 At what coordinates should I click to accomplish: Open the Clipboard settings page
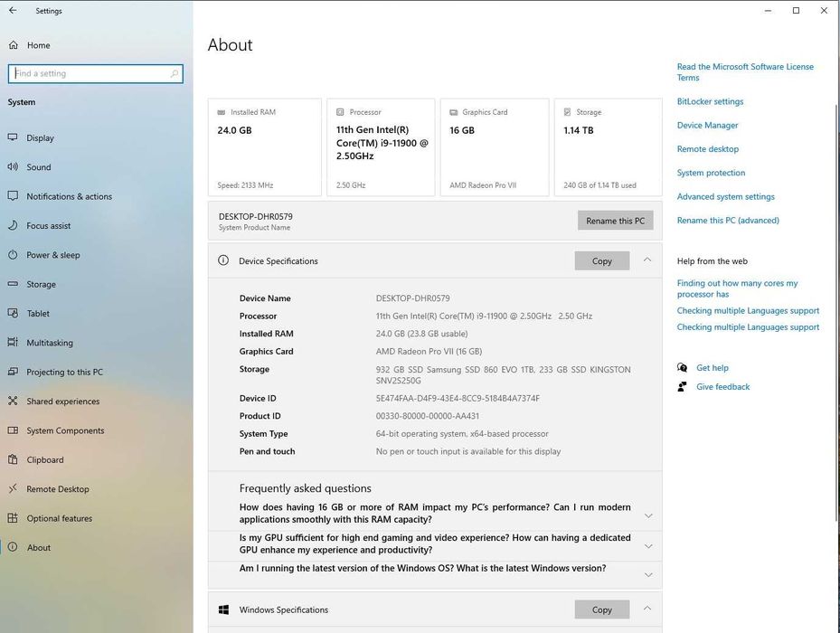[x=97, y=459]
